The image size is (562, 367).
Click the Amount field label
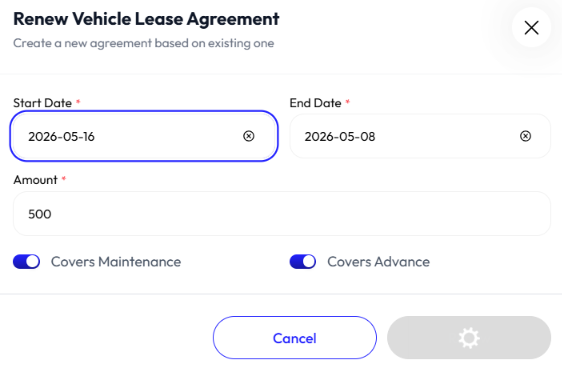coord(35,180)
